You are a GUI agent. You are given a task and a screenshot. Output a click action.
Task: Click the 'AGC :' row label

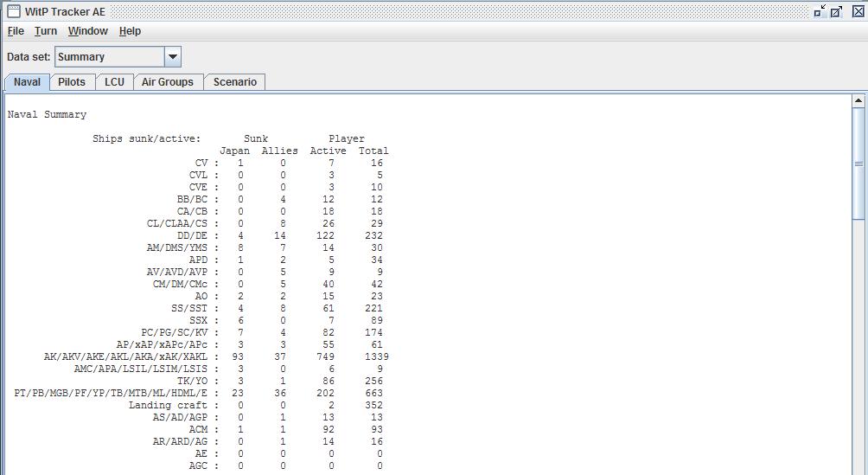point(204,466)
